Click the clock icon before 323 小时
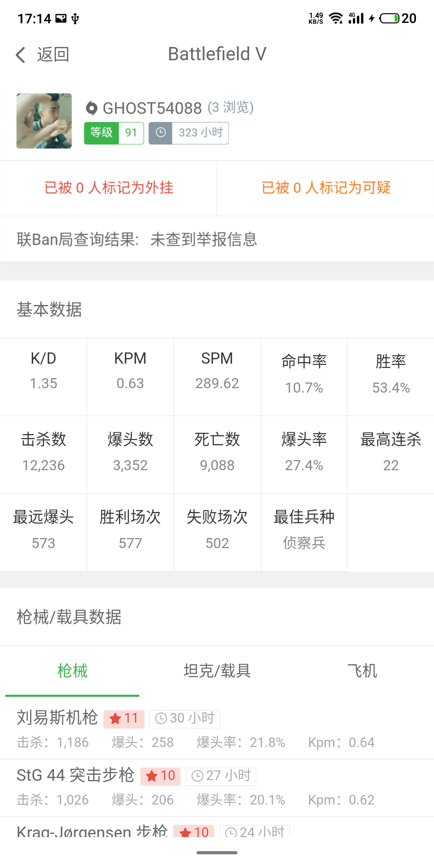 161,133
